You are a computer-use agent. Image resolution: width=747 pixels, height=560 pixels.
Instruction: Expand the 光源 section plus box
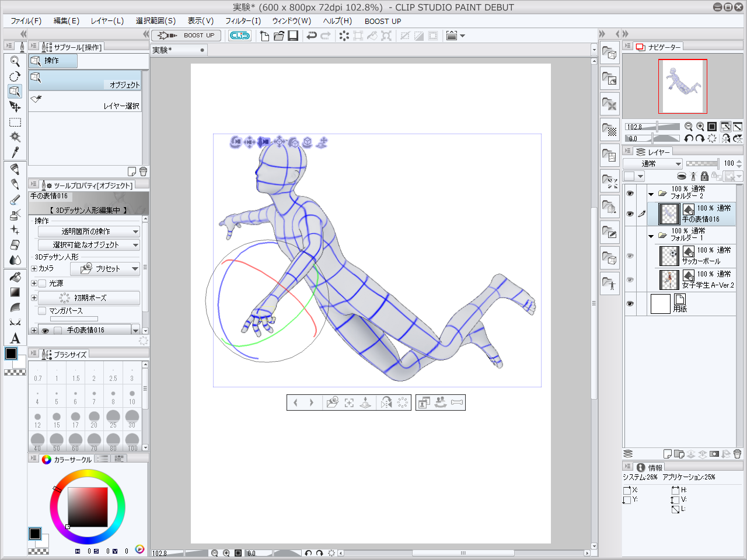[x=34, y=283]
